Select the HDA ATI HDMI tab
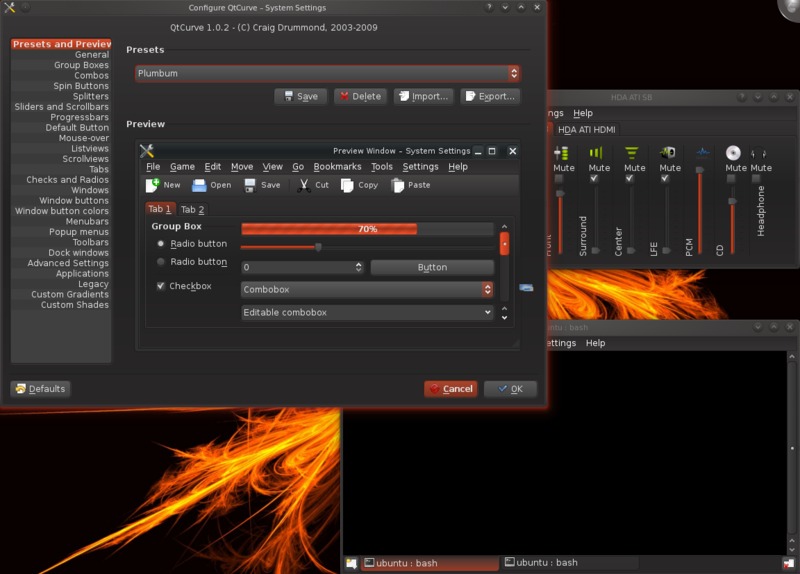 tap(586, 130)
